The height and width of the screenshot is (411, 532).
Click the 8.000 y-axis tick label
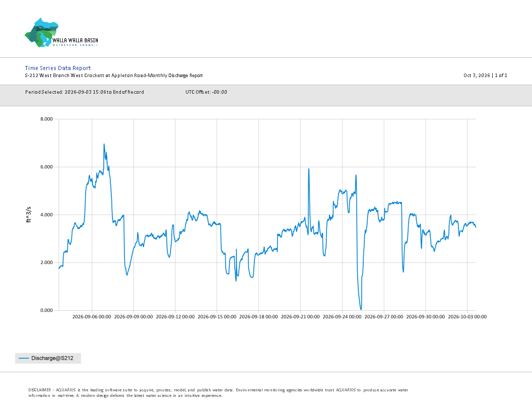click(46, 119)
